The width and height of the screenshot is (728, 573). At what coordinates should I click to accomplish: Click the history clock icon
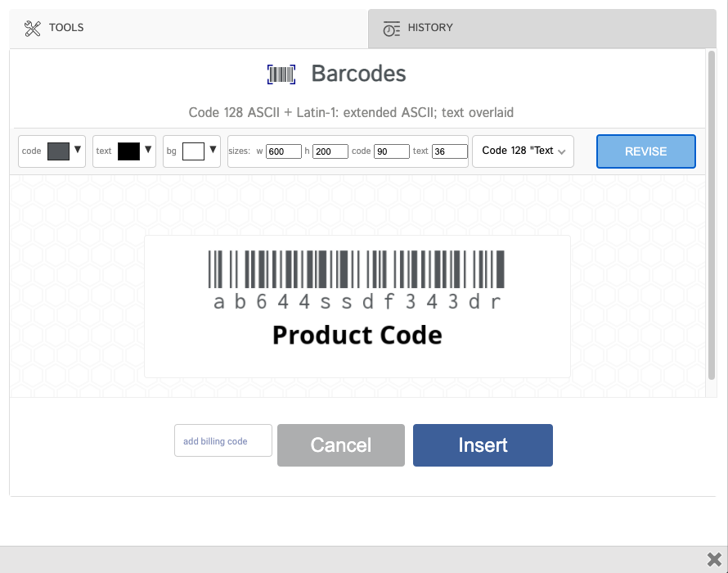point(391,29)
